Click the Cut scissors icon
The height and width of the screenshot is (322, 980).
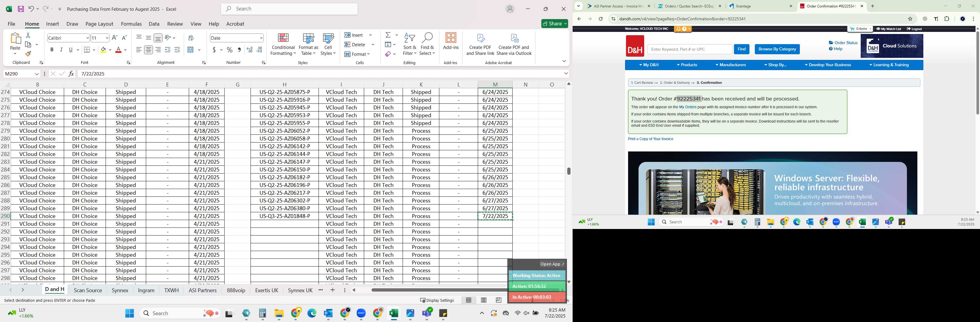tap(28, 35)
